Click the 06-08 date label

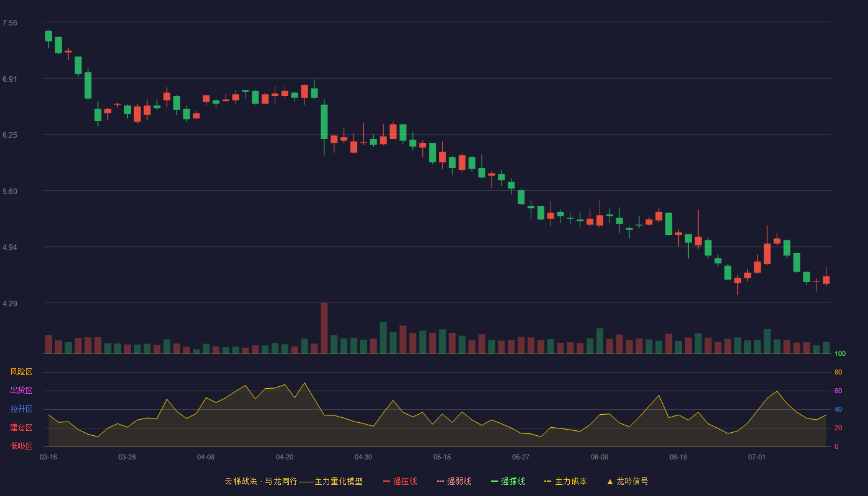tap(600, 457)
